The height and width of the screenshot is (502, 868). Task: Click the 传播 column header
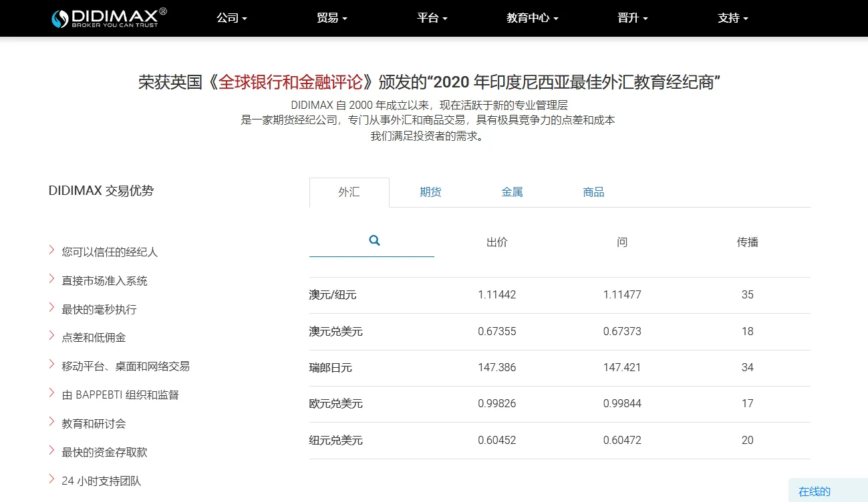748,242
